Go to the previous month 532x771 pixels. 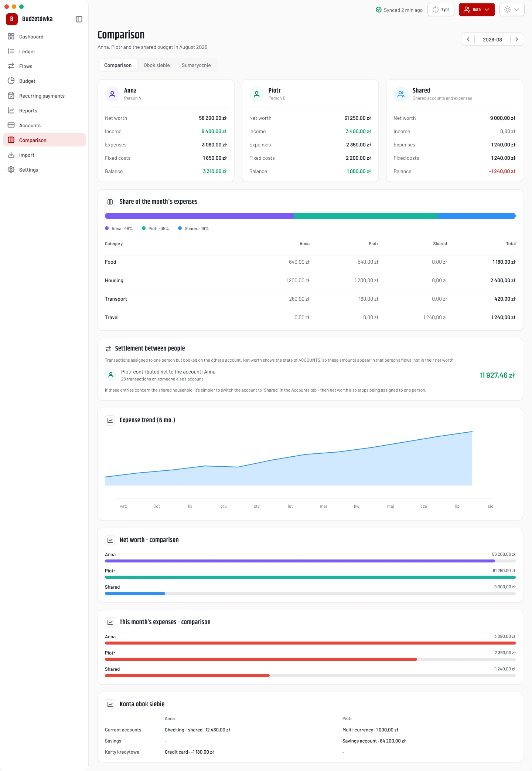(x=468, y=40)
